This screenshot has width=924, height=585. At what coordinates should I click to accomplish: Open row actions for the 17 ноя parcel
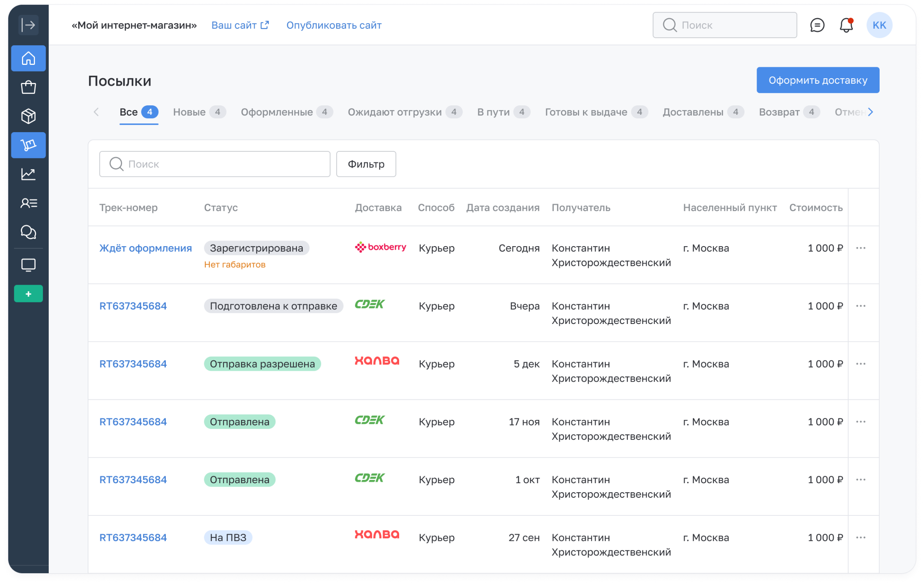point(861,421)
